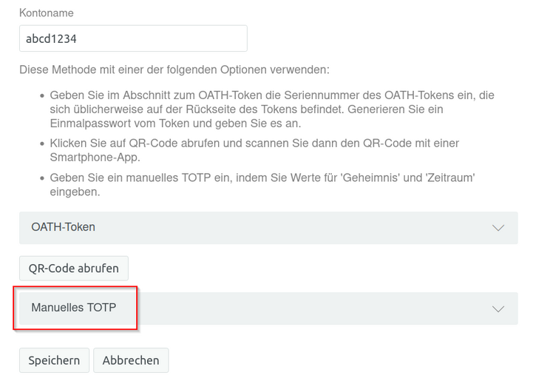Click the Kontoname field label
The height and width of the screenshot is (392, 550).
tap(46, 13)
